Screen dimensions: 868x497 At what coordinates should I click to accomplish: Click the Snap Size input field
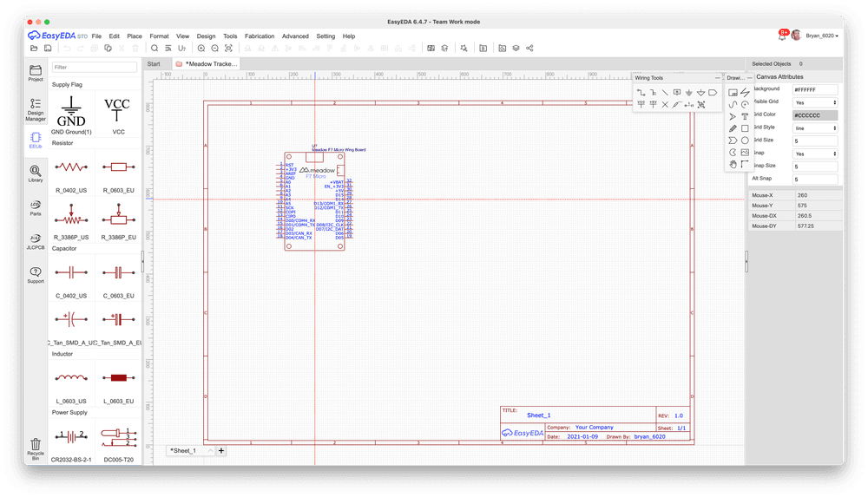pos(815,167)
